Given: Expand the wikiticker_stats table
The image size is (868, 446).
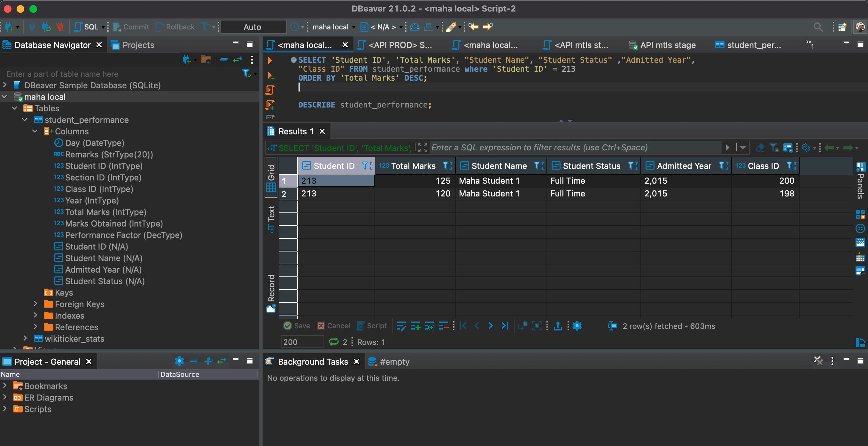Looking at the screenshot, I should tap(25, 338).
